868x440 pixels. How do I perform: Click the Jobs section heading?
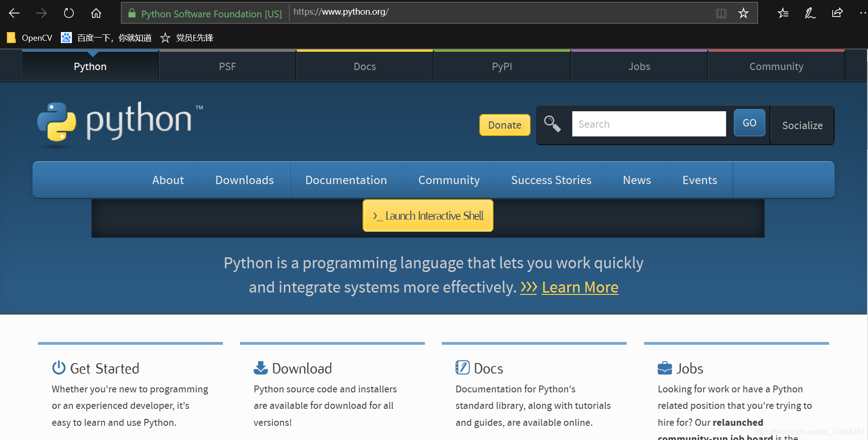point(690,369)
